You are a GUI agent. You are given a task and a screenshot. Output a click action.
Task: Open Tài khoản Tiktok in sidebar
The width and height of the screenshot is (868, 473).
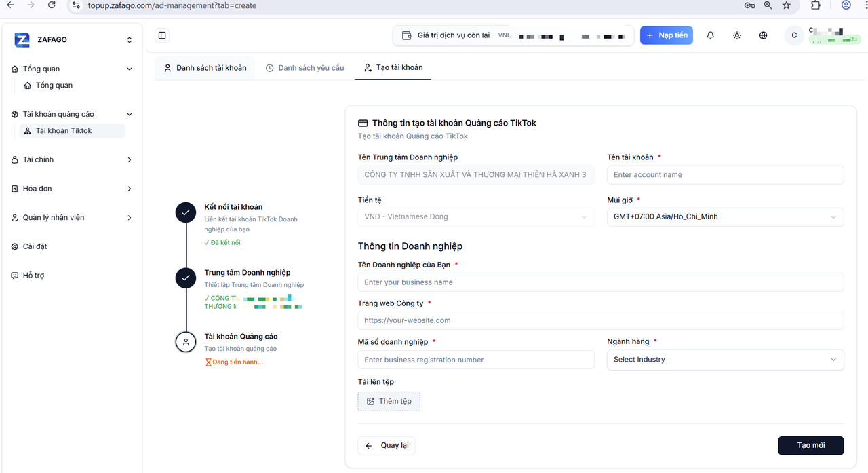click(x=72, y=131)
